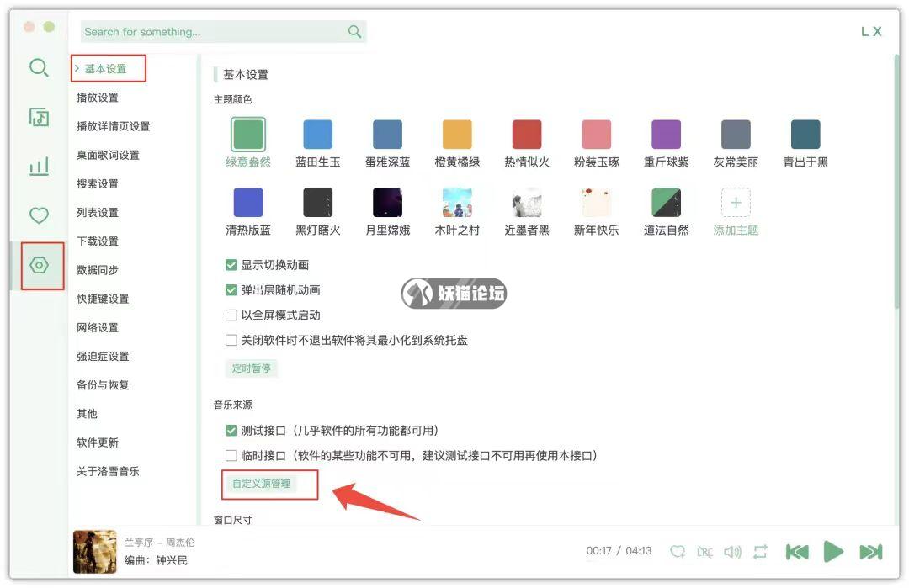Viewport: 909px width, 588px height.
Task: Toggle the desktop lyrics LRC icon
Action: tap(704, 552)
